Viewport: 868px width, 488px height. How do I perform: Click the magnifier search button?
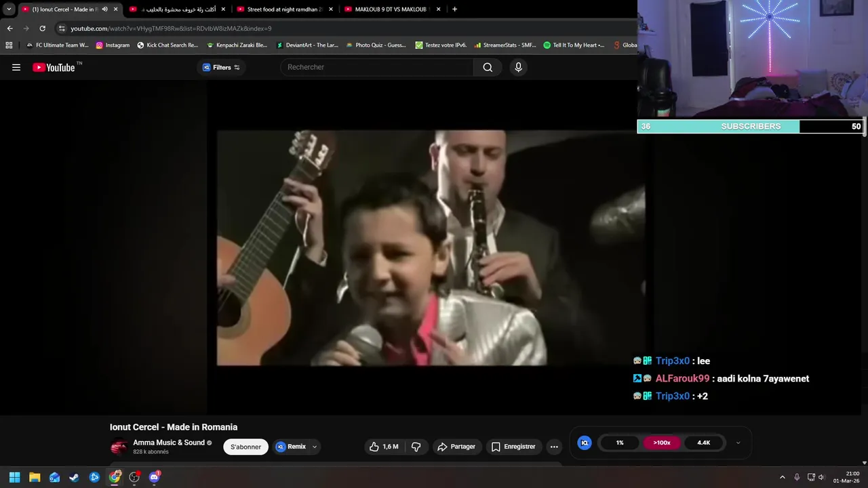tap(488, 67)
